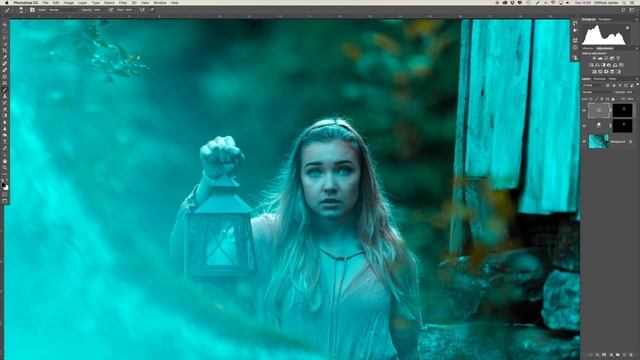Open the tool preset picker brush icon
Image resolution: width=640 pixels, height=360 pixels.
coord(7,10)
